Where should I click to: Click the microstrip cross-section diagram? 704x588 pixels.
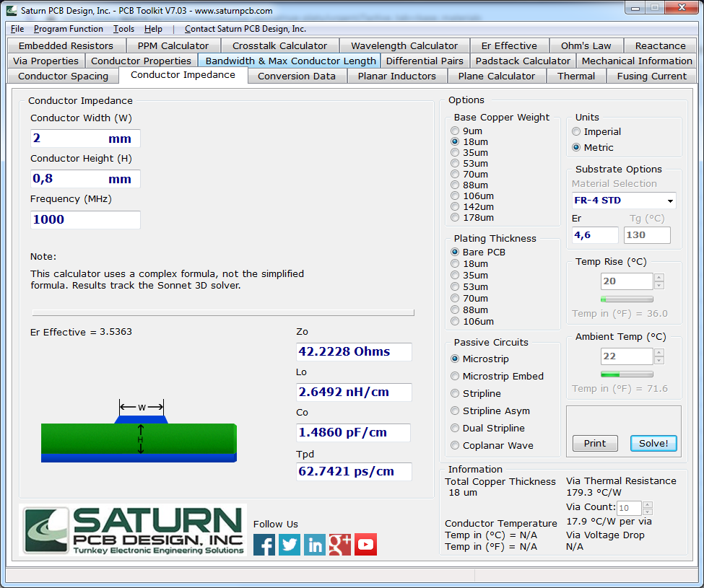[139, 431]
